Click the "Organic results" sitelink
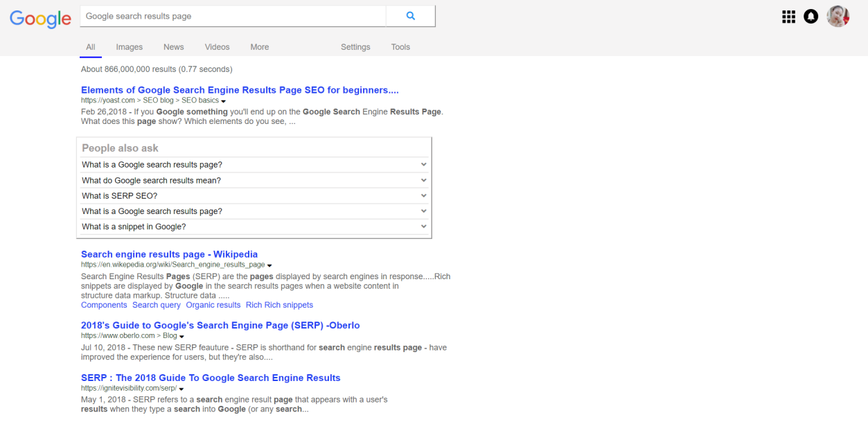This screenshot has width=868, height=424. [x=213, y=305]
